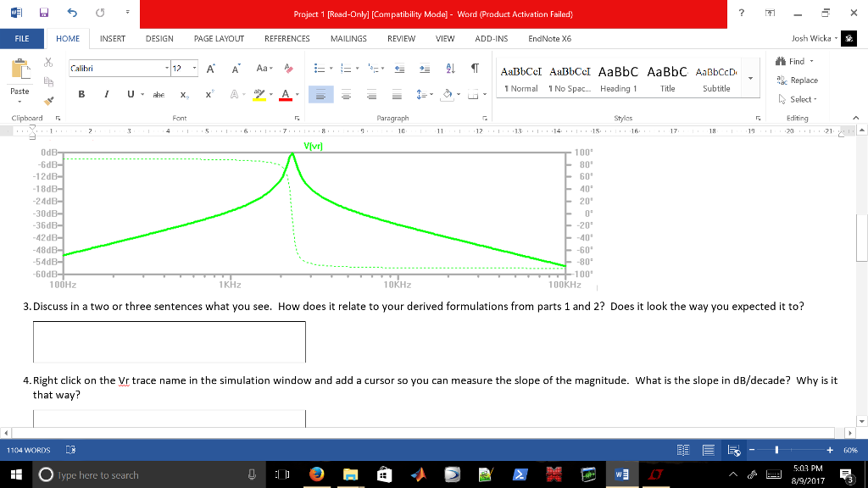
Task: Apply the Heading 1 style
Action: point(617,80)
